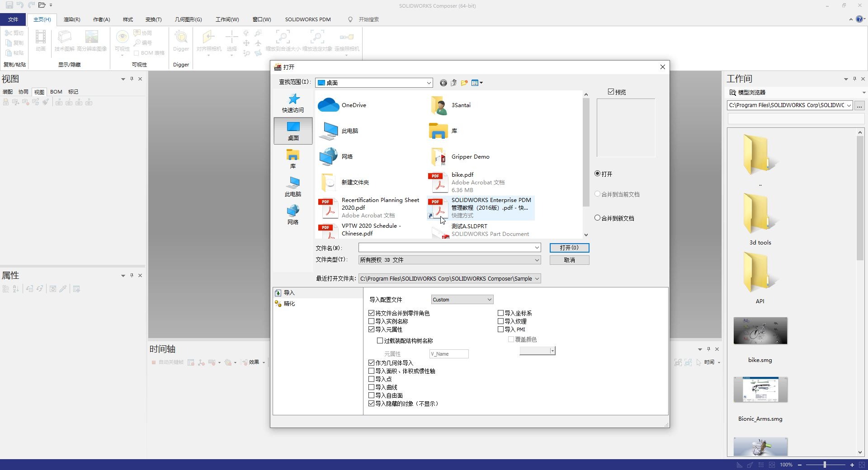This screenshot has width=868, height=470.
Task: Open the 文件名 dropdown arrow
Action: 537,248
